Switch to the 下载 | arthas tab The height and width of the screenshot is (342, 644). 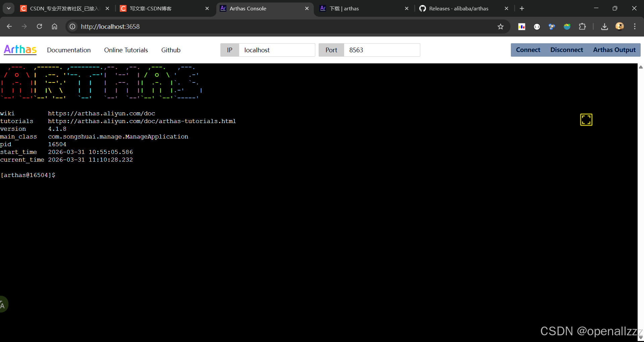pos(364,8)
